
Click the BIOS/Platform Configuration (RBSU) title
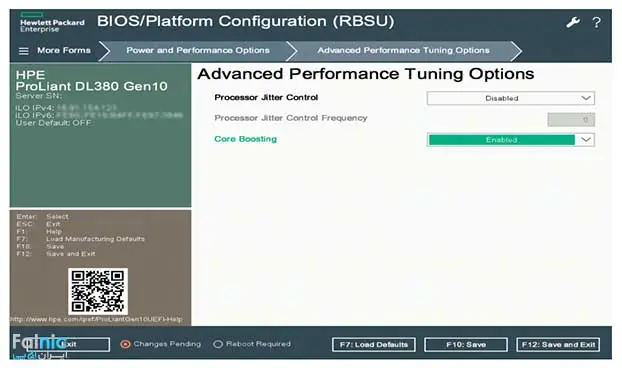click(246, 21)
